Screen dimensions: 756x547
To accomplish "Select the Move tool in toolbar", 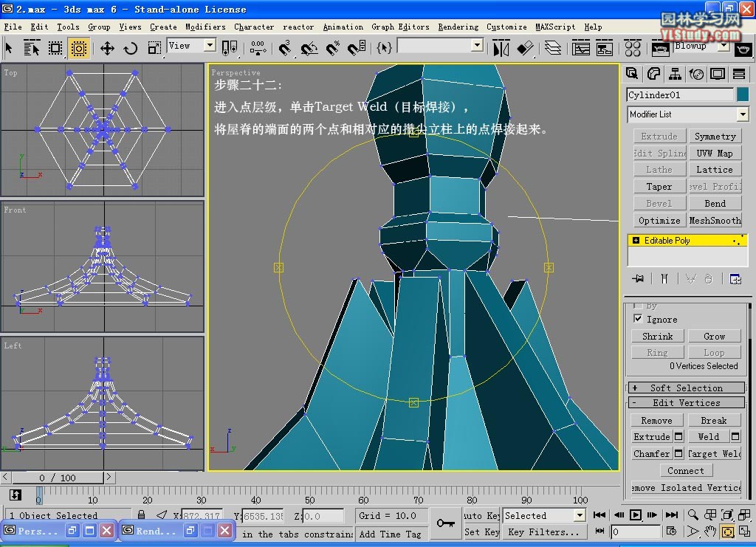I will tap(107, 48).
